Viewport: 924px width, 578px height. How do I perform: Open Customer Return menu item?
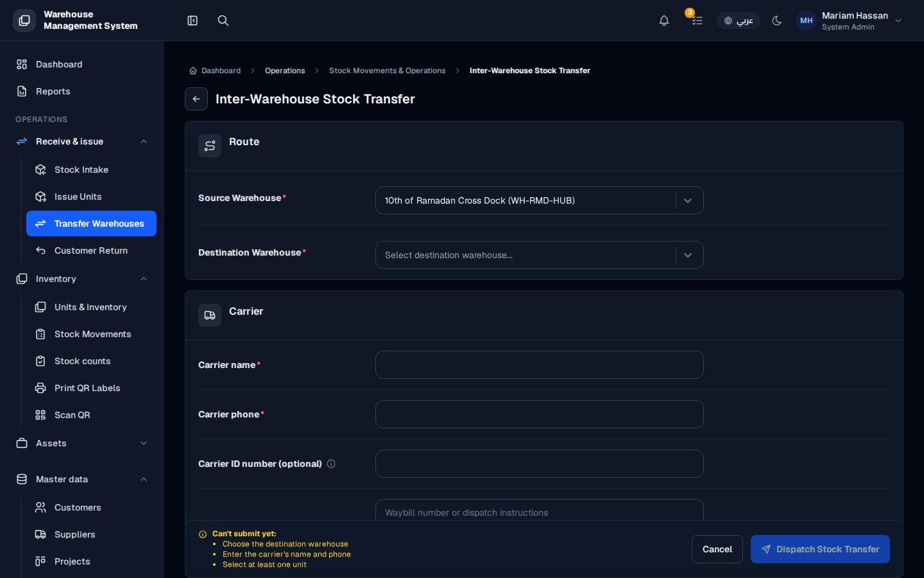pos(91,250)
